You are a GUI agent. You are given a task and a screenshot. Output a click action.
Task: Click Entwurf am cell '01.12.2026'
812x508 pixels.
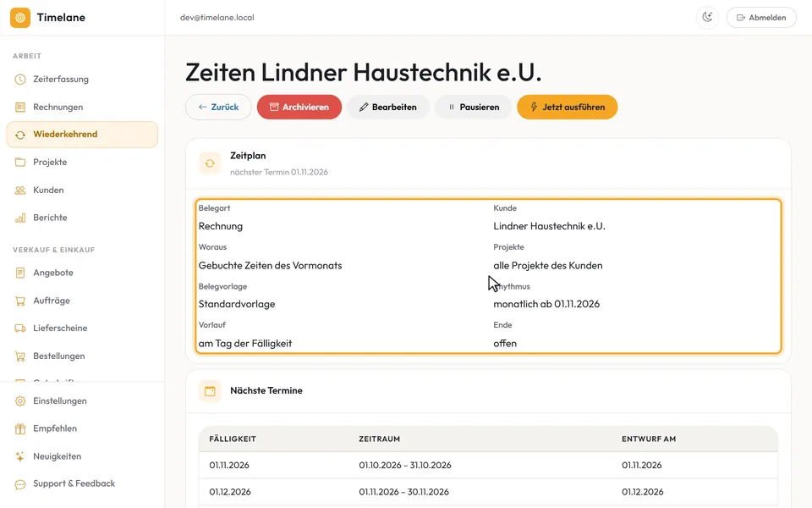[x=643, y=492]
